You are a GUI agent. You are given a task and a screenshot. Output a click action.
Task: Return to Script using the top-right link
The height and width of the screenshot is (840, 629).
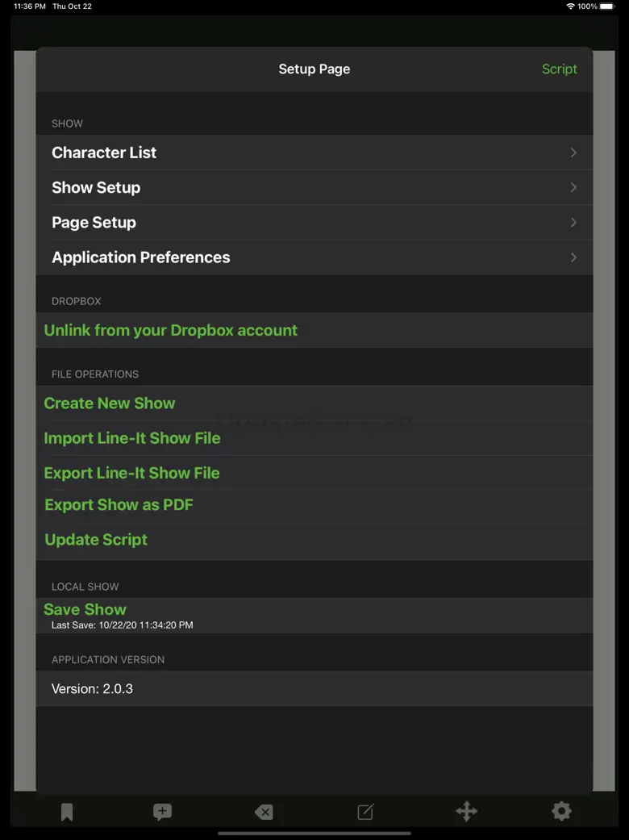click(559, 69)
